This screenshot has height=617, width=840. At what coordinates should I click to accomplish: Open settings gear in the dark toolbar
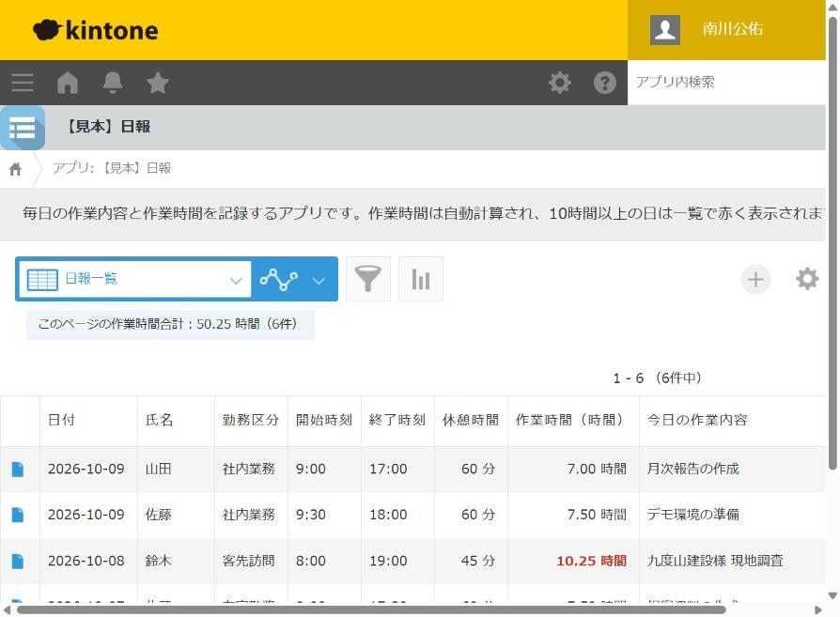click(560, 83)
